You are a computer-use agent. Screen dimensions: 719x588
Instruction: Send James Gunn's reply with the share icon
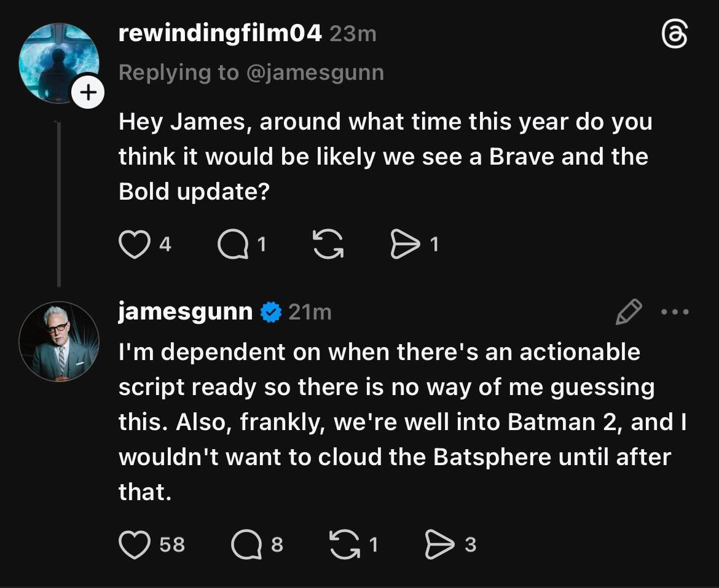[x=439, y=544]
